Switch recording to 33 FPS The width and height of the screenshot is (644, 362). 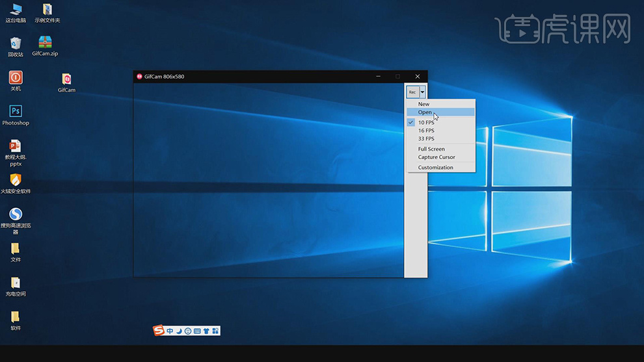coord(426,138)
